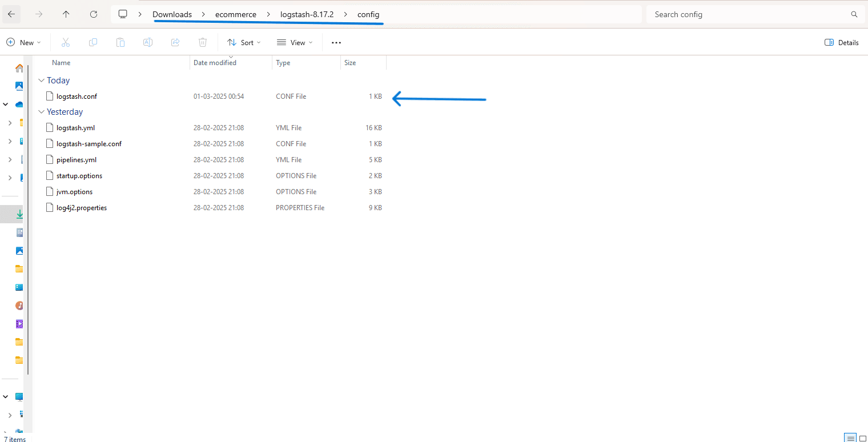Click the Copy icon in toolbar
Image resolution: width=868 pixels, height=442 pixels.
click(x=93, y=42)
